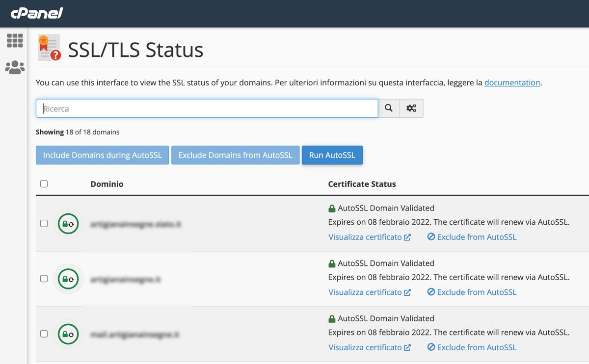Viewport: 589px width, 364px height.
Task: Focus the Ricerca search field
Action: coord(207,108)
